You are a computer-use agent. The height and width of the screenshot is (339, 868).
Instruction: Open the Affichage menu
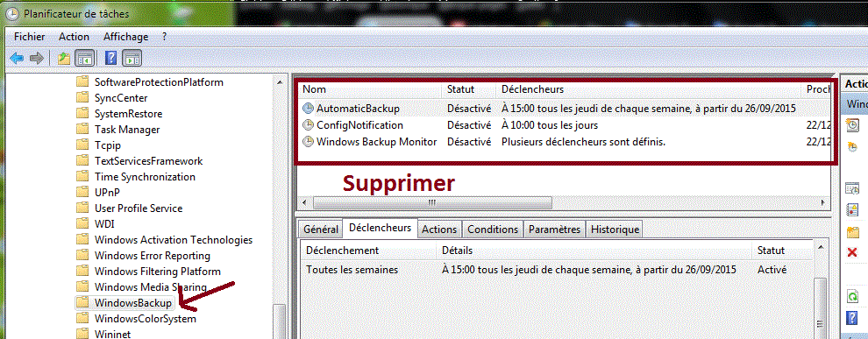click(x=125, y=37)
